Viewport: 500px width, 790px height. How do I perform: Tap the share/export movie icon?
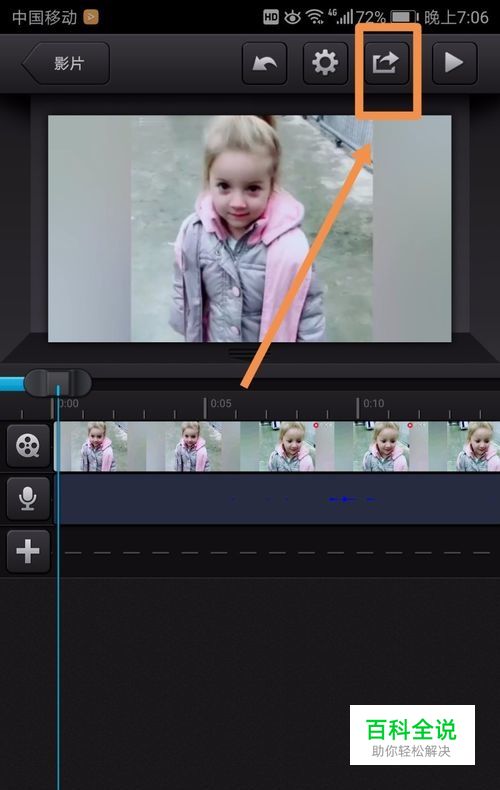click(x=387, y=63)
